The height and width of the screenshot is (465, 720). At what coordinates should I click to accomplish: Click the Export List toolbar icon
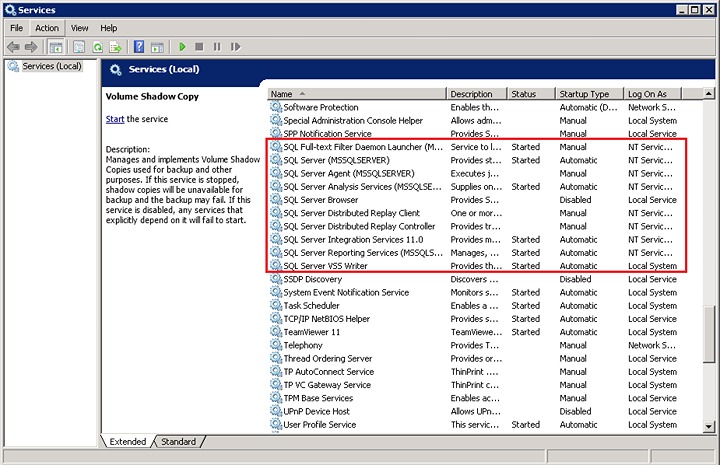[x=115, y=47]
